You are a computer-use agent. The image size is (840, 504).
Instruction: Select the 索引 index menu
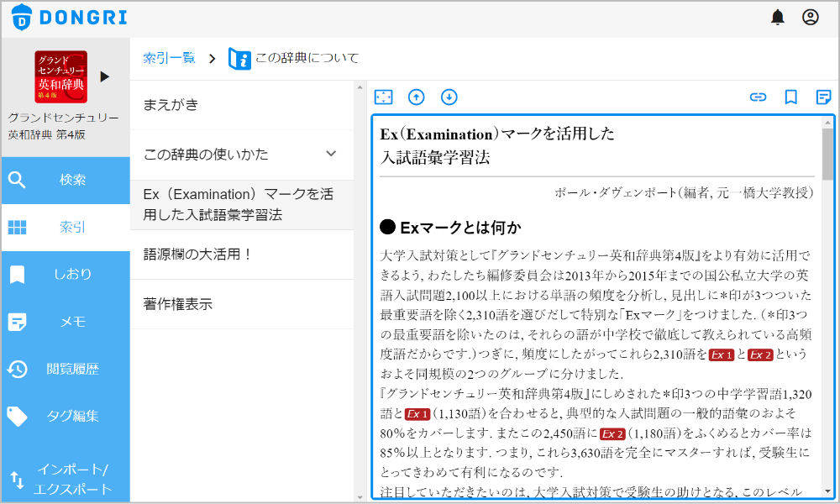point(66,227)
